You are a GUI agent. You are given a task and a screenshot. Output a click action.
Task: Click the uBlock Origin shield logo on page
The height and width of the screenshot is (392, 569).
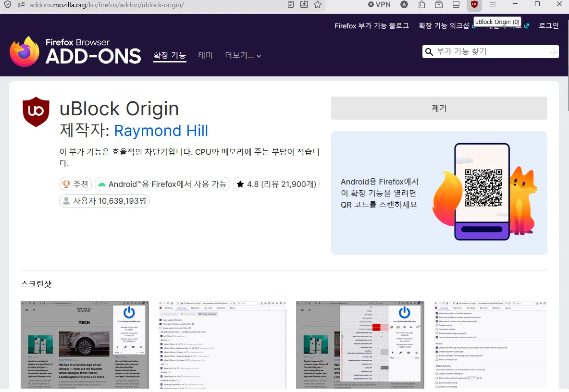point(36,111)
